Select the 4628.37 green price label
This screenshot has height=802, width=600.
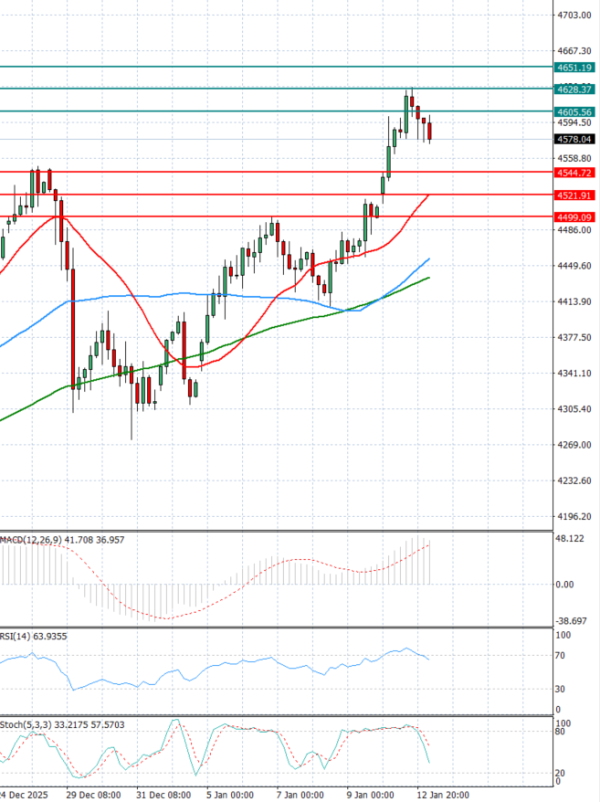pyautogui.click(x=575, y=89)
